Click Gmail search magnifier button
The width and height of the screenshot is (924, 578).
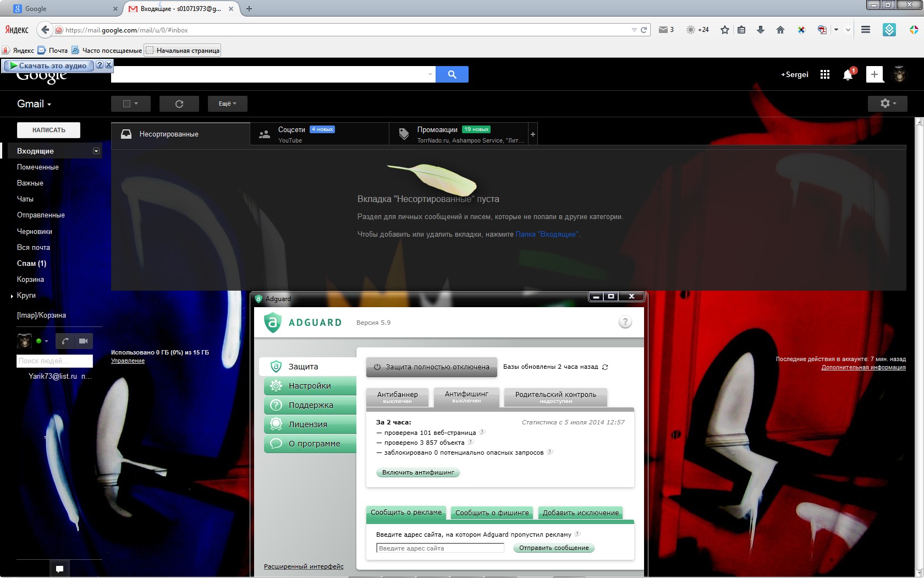(452, 74)
